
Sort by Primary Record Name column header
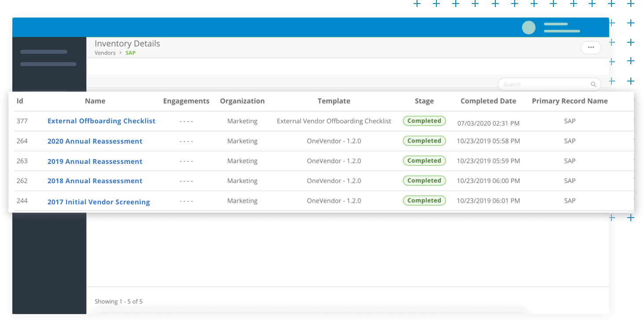click(570, 101)
